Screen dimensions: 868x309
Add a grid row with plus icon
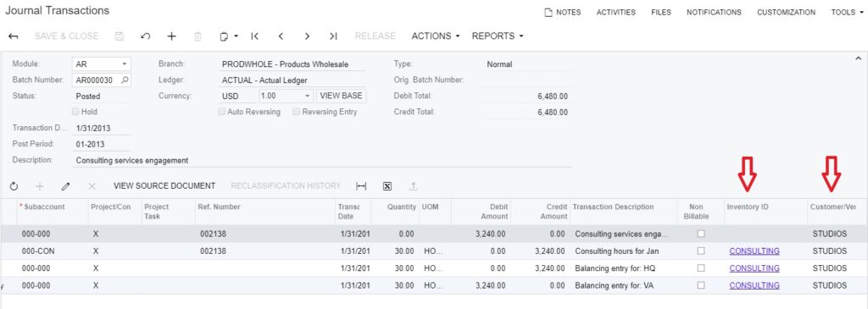(39, 186)
